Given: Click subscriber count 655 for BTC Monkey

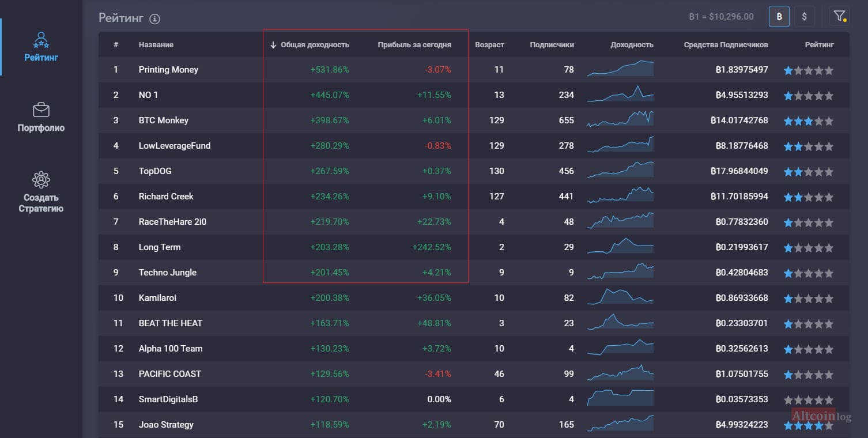Looking at the screenshot, I should [x=567, y=120].
